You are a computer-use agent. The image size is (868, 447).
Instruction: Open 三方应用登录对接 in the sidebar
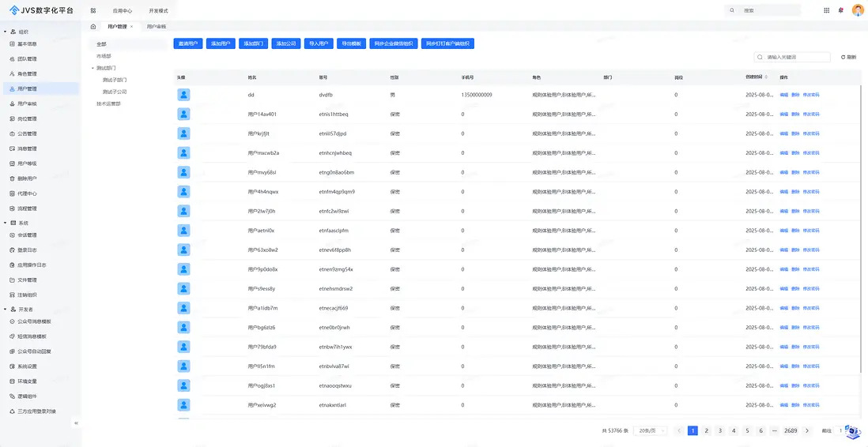click(36, 411)
